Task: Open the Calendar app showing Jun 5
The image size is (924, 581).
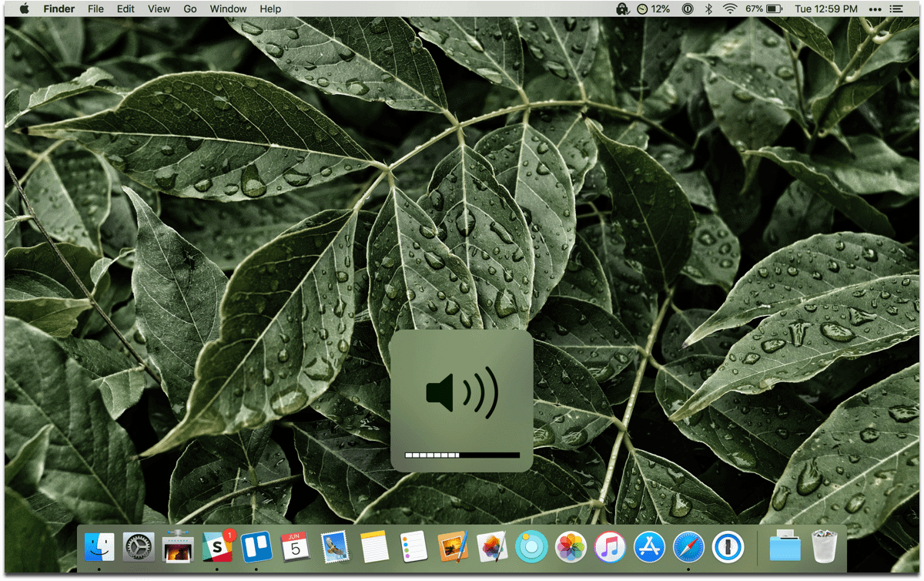Action: [x=296, y=547]
